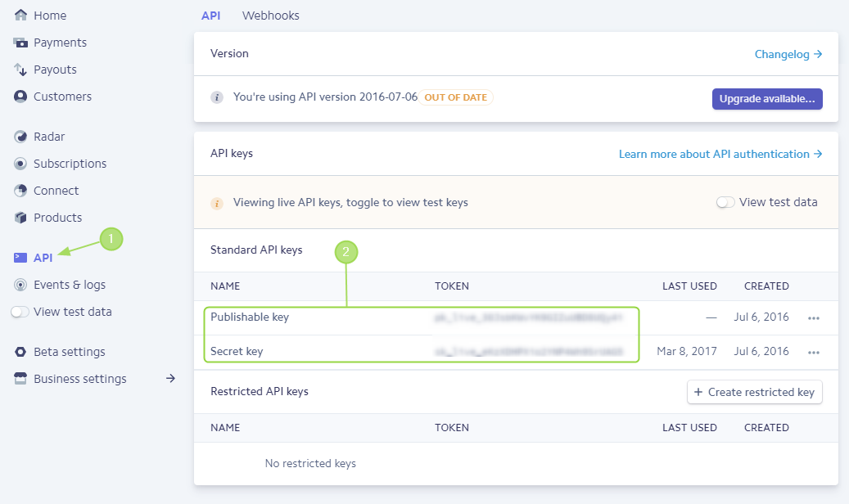This screenshot has width=849, height=504.
Task: Click Upgrade available button
Action: 767,99
